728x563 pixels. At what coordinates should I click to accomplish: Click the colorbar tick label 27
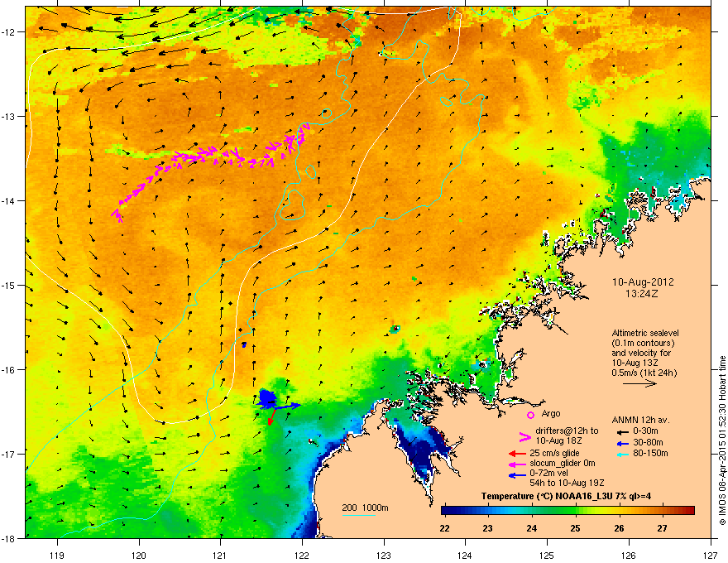(x=662, y=528)
